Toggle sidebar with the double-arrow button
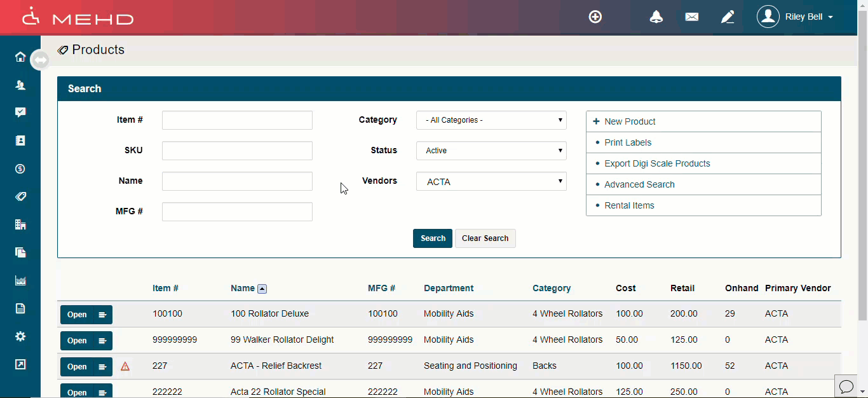The image size is (868, 398). (40, 60)
